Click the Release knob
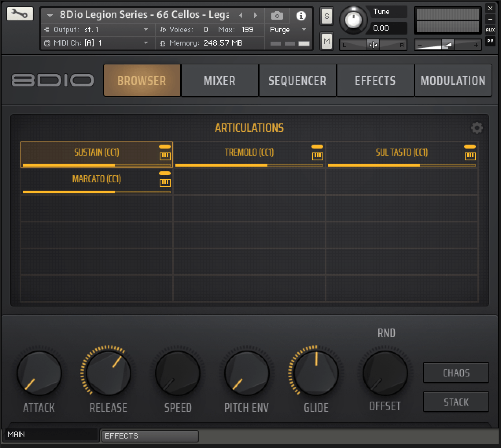The height and width of the screenshot is (448, 501). point(108,373)
